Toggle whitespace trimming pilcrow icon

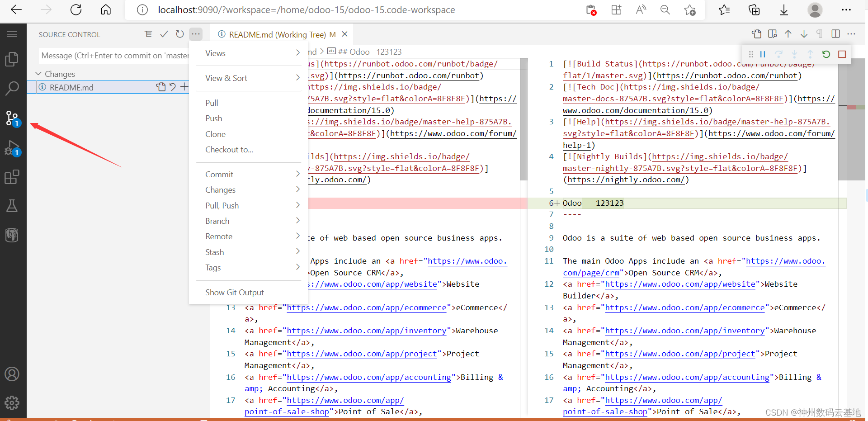[x=820, y=34]
